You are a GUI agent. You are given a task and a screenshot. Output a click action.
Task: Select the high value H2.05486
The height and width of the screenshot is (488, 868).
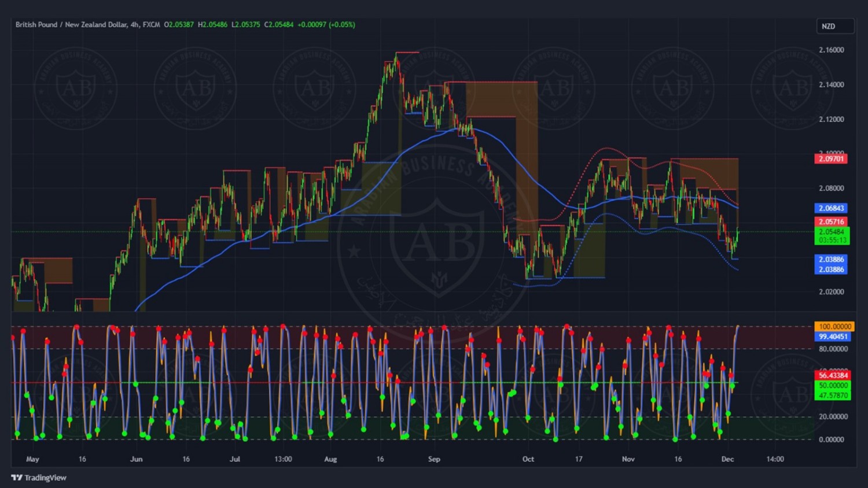point(213,25)
